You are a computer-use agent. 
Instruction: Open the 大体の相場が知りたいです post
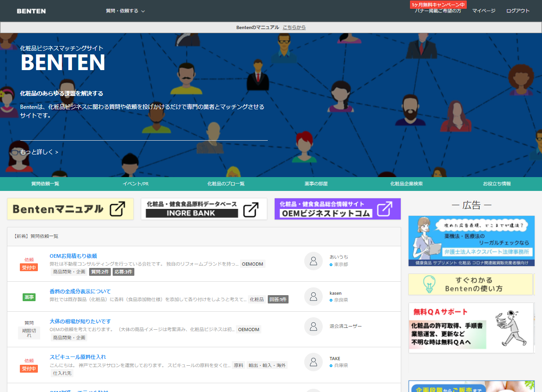point(80,321)
